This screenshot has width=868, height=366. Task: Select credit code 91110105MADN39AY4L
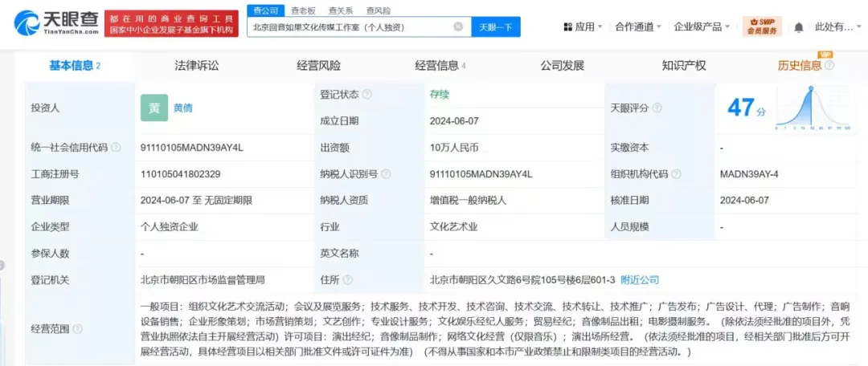coord(192,148)
